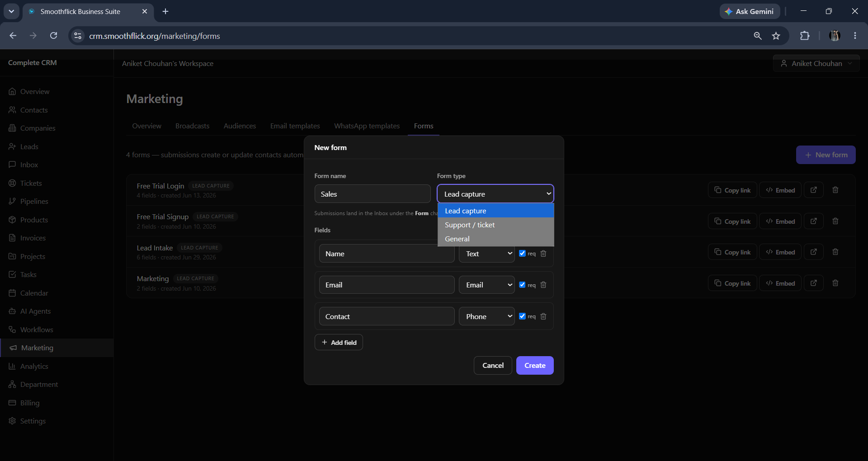
Task: Delete the Free Trial Signup form
Action: [835, 221]
